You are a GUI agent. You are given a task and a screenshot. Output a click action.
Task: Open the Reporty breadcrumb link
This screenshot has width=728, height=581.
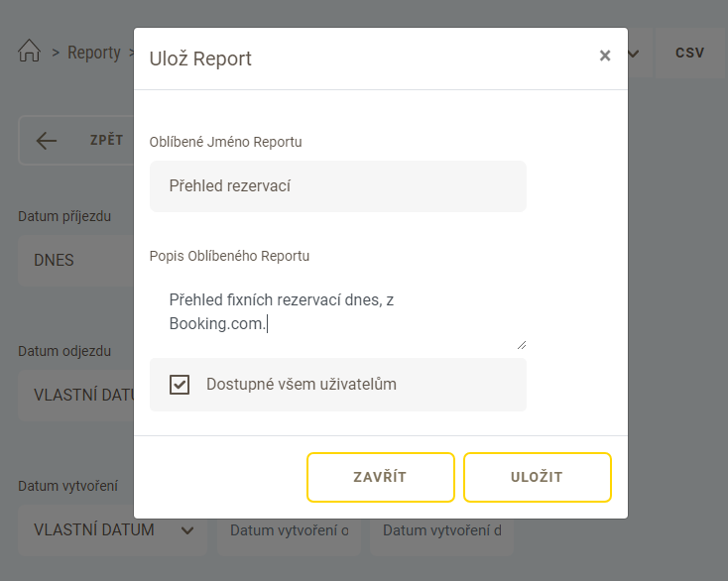click(94, 53)
